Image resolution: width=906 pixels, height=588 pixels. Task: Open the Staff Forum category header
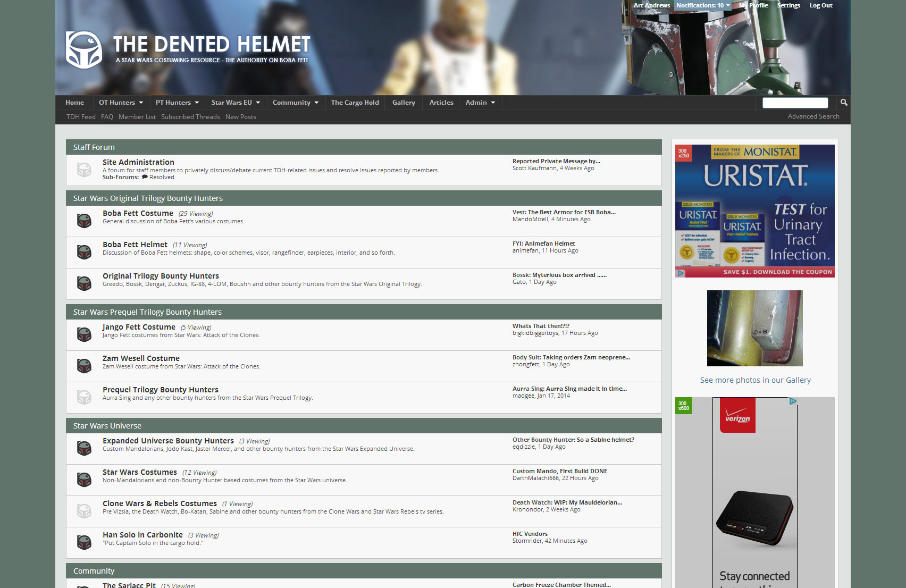(x=94, y=147)
